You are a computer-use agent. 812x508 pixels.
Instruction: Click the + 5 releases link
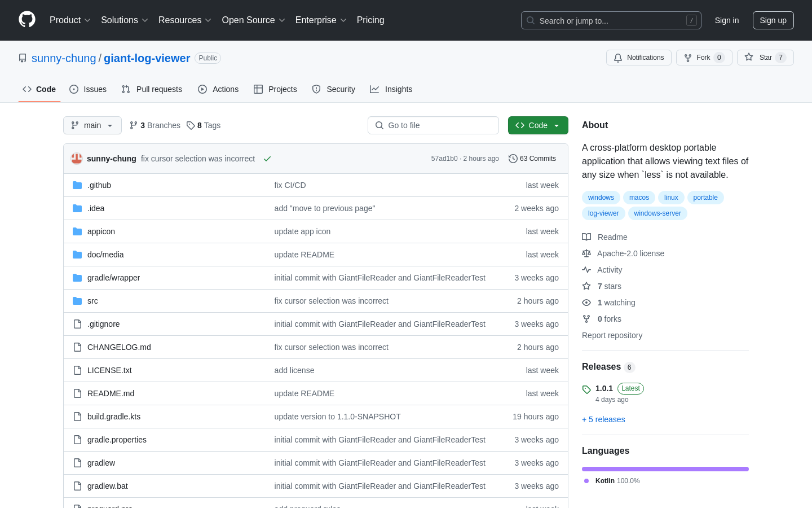[x=603, y=419]
